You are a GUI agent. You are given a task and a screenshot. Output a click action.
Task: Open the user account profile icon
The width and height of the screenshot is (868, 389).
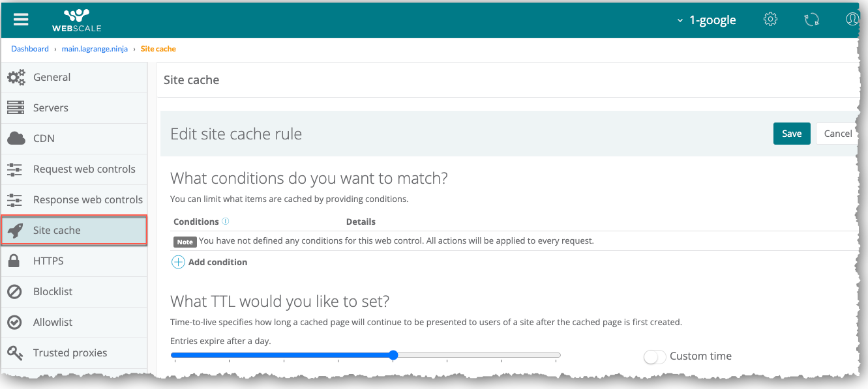coord(852,19)
